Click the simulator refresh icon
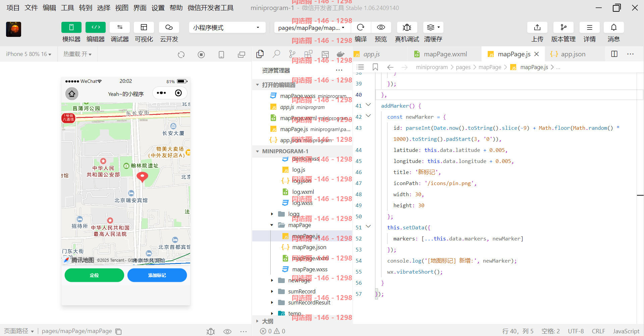This screenshot has height=336, width=644. [181, 55]
